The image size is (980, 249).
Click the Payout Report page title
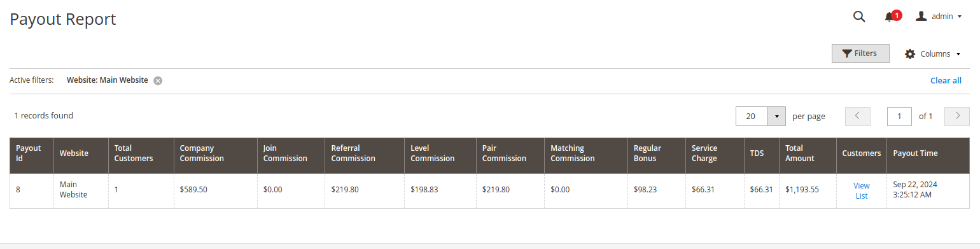(x=63, y=19)
